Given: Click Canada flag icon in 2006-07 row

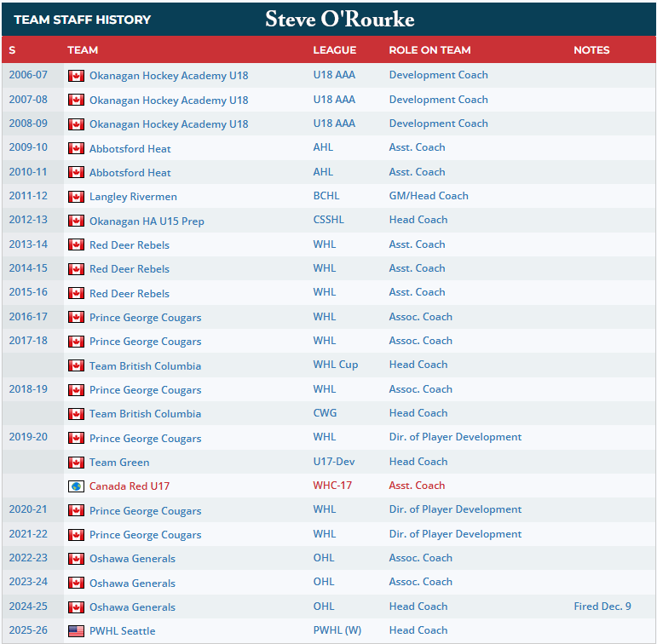Looking at the screenshot, I should [x=76, y=76].
